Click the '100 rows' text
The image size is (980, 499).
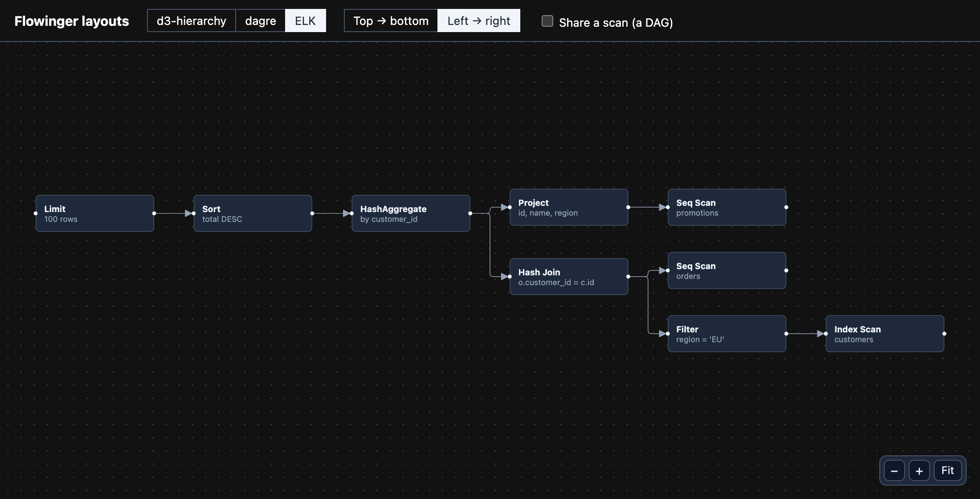click(61, 219)
